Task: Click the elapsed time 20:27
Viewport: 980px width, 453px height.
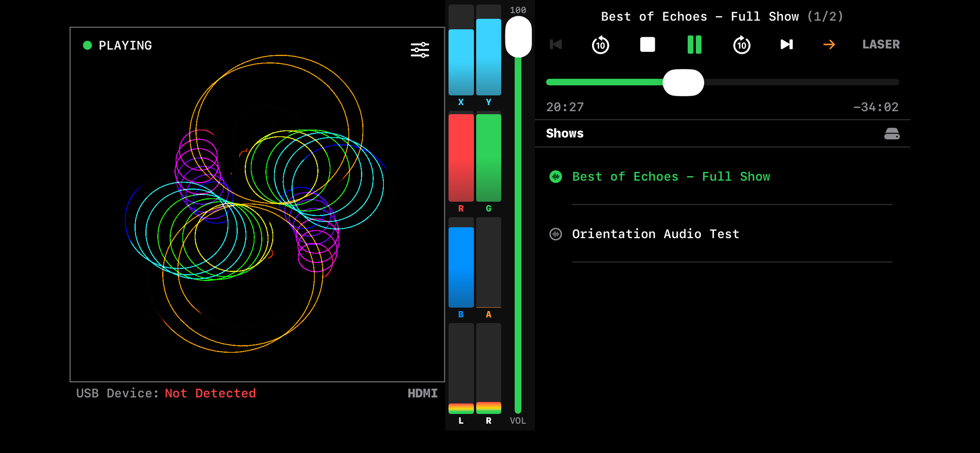Action: tap(565, 107)
